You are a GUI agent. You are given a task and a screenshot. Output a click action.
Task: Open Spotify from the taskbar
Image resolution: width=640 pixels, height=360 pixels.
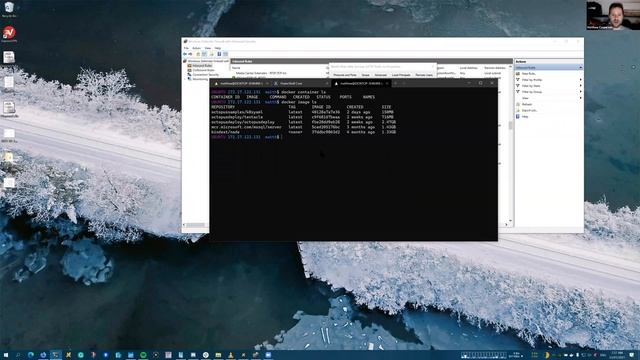[143, 355]
